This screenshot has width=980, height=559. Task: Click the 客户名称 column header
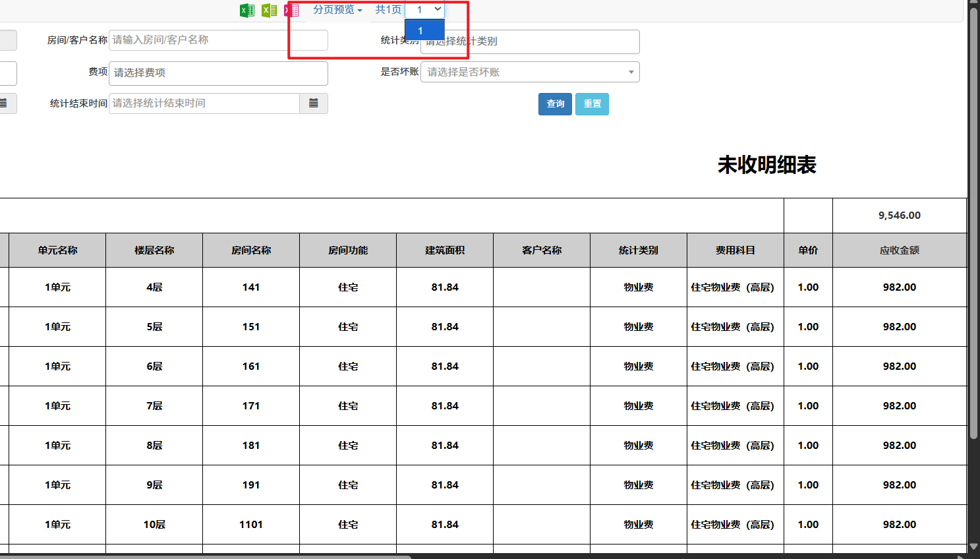pyautogui.click(x=542, y=250)
